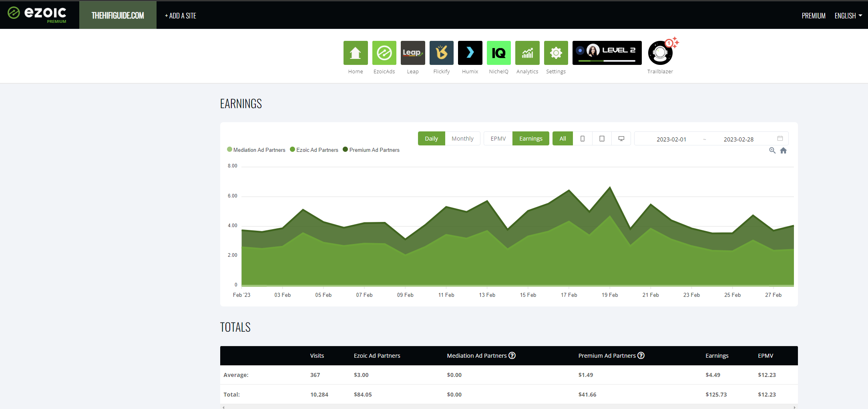
Task: Click total Premium partners value $41.66
Action: point(587,395)
